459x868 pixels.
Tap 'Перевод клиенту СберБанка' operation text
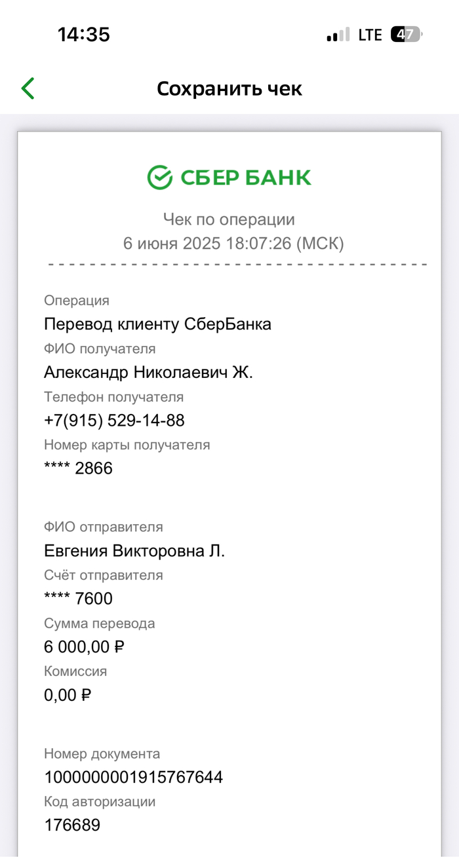pyautogui.click(x=157, y=324)
